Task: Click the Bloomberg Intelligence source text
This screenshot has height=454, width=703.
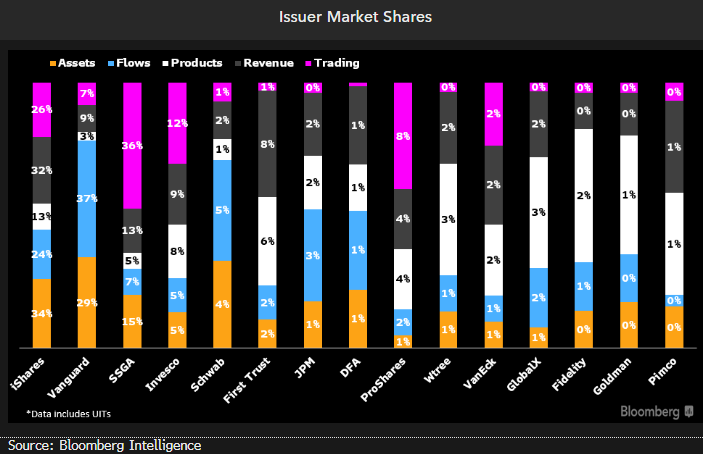Action: [104, 445]
